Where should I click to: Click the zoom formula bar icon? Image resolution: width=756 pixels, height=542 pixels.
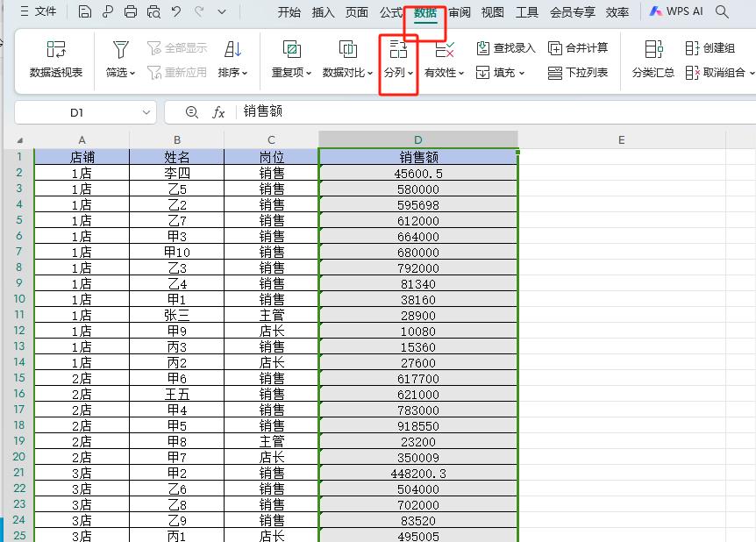coord(191,112)
